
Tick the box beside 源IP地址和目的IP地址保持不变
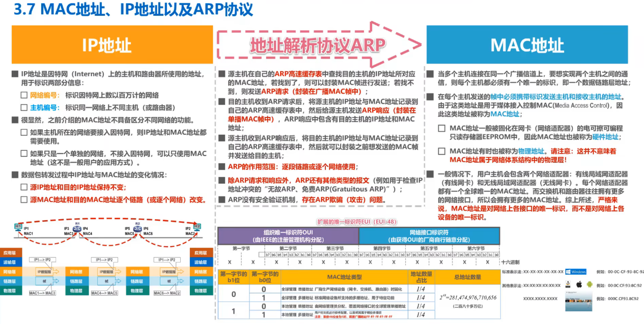(x=24, y=187)
